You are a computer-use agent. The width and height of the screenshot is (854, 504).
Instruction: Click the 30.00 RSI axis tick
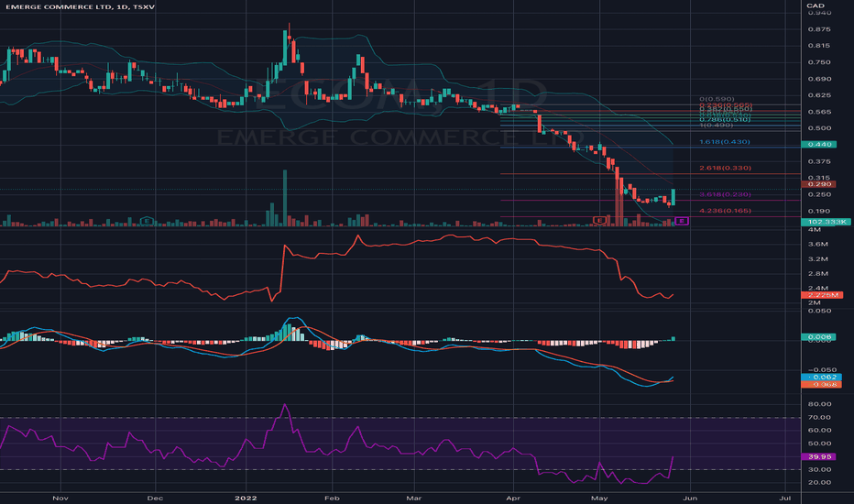(820, 470)
